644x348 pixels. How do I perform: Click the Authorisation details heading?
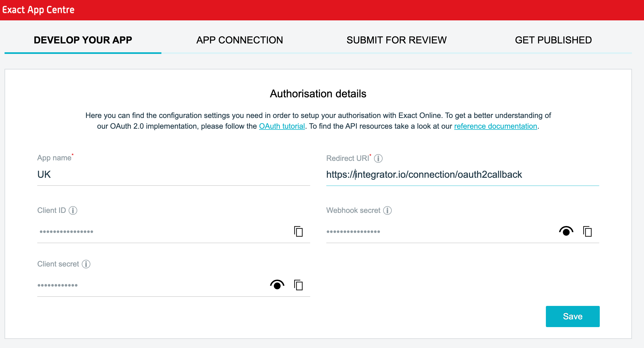(318, 94)
